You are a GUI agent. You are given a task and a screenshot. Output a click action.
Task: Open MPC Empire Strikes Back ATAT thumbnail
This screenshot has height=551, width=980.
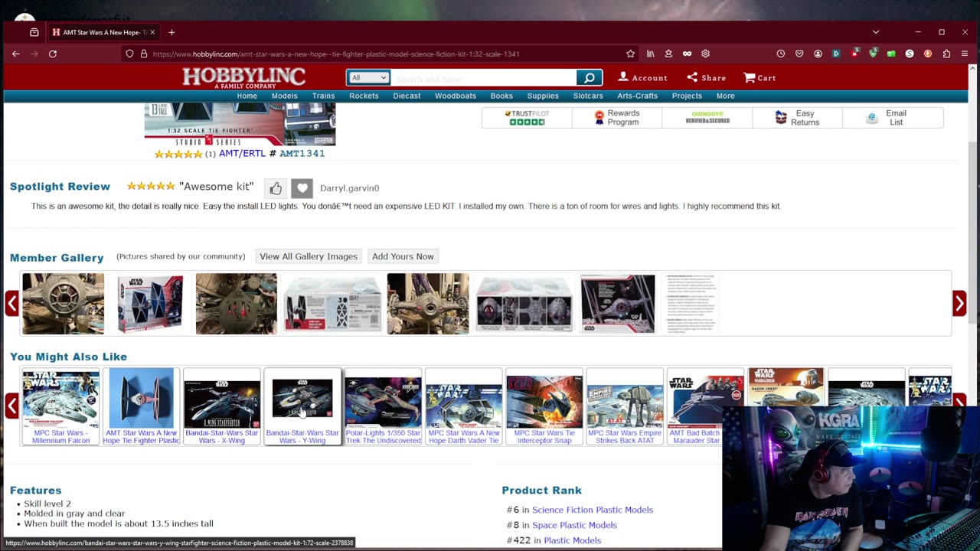[625, 406]
